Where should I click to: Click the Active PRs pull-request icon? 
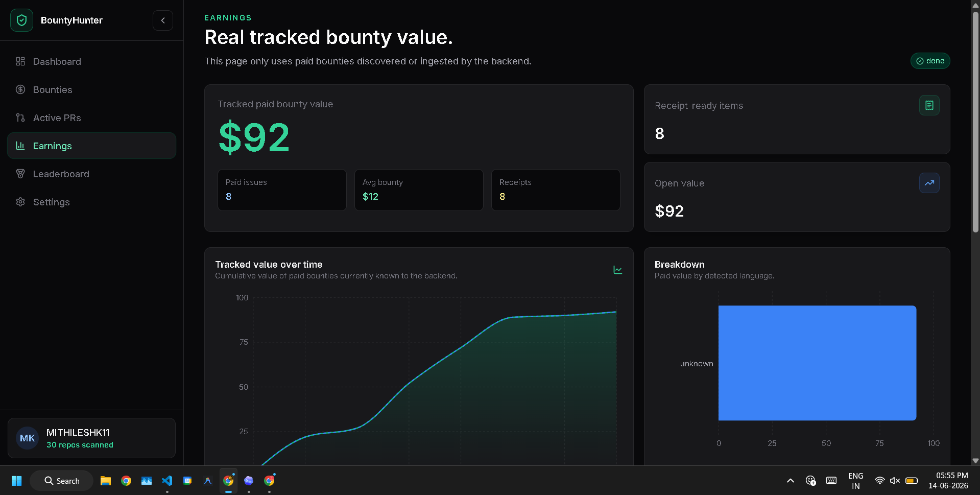[x=20, y=117]
